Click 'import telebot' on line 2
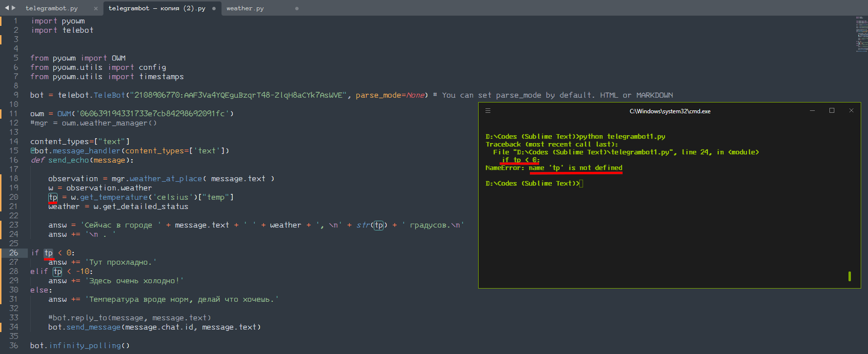This screenshot has height=354, width=868. 62,30
